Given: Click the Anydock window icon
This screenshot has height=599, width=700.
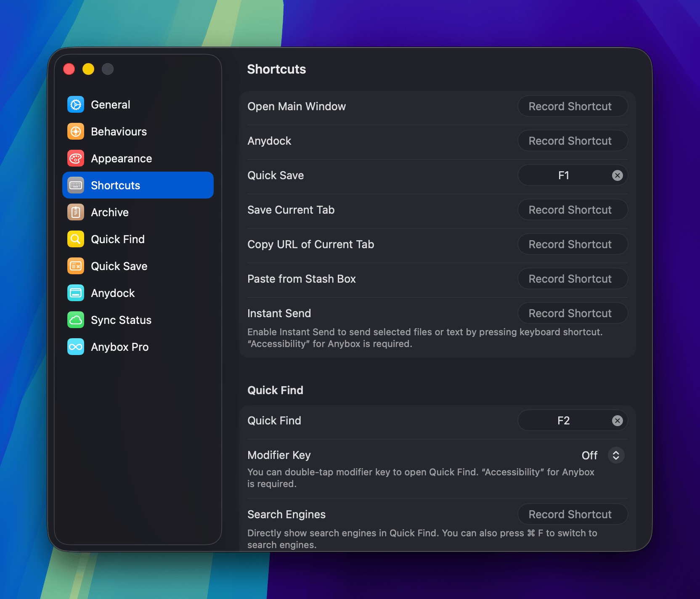Looking at the screenshot, I should tap(76, 293).
